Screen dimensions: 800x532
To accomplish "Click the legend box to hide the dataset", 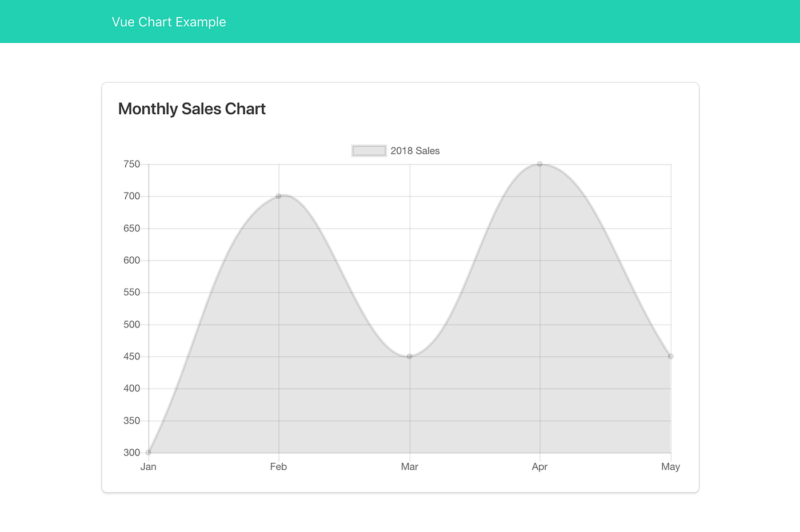I will [x=369, y=150].
